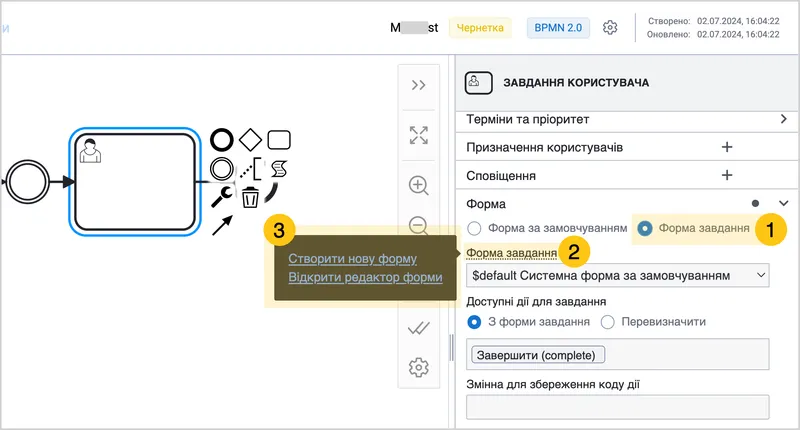The width and height of the screenshot is (800, 430).
Task: Collapse the 'Форма' section chevron
Action: (x=784, y=204)
